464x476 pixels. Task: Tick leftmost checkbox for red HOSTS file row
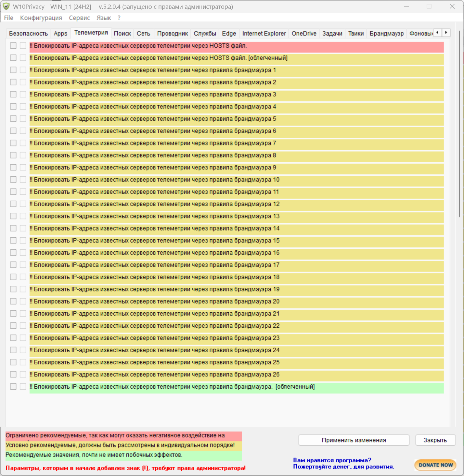point(13,46)
